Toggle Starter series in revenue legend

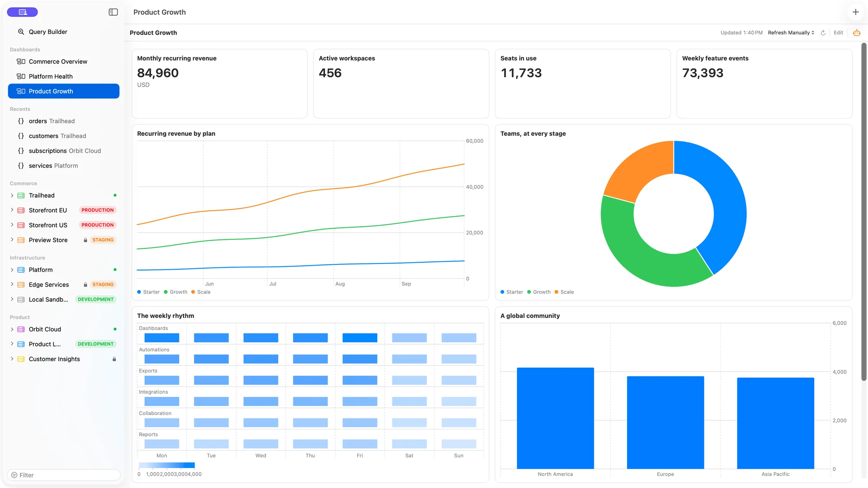pyautogui.click(x=148, y=292)
